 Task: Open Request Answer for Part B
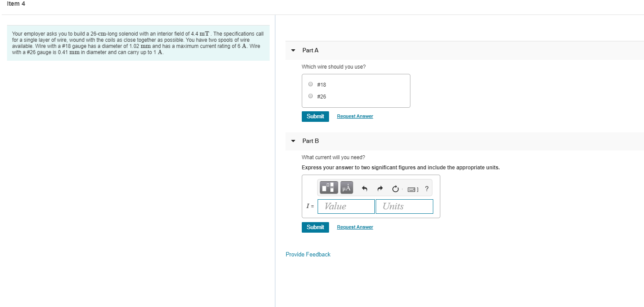[355, 227]
